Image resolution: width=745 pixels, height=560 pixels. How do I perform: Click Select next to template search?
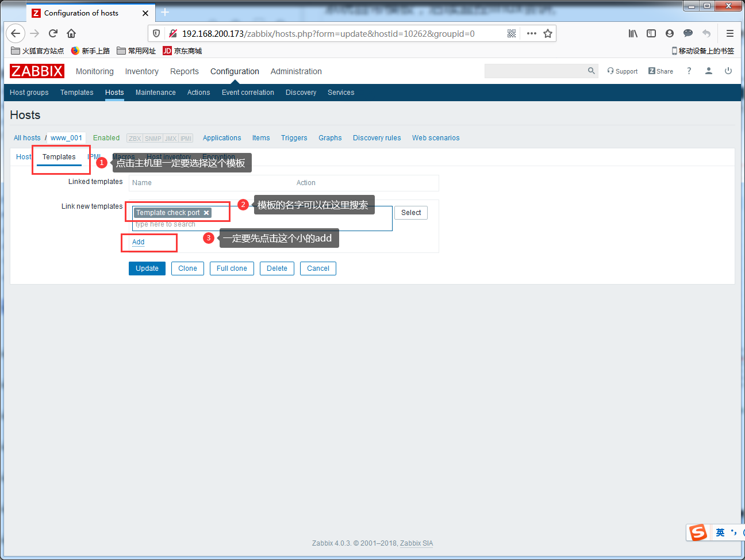[x=411, y=213]
